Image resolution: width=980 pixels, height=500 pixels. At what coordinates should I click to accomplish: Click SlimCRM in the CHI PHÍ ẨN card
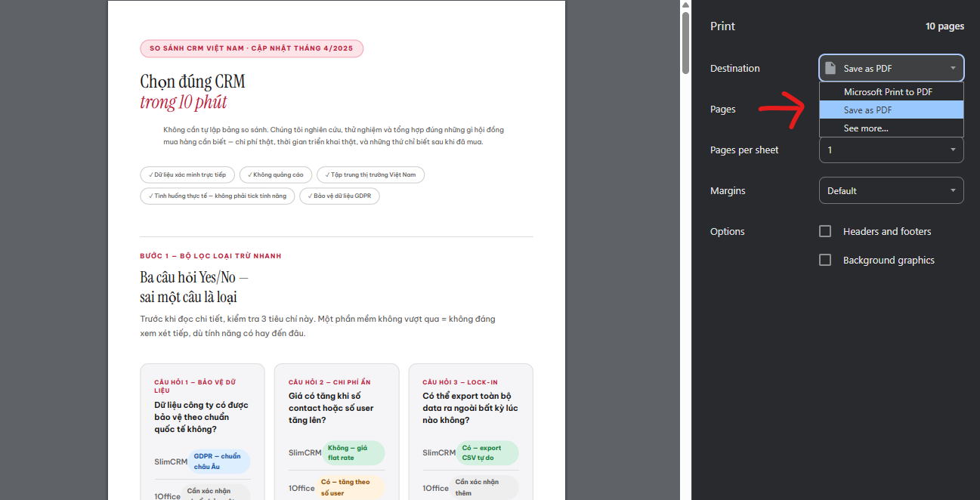tap(305, 452)
